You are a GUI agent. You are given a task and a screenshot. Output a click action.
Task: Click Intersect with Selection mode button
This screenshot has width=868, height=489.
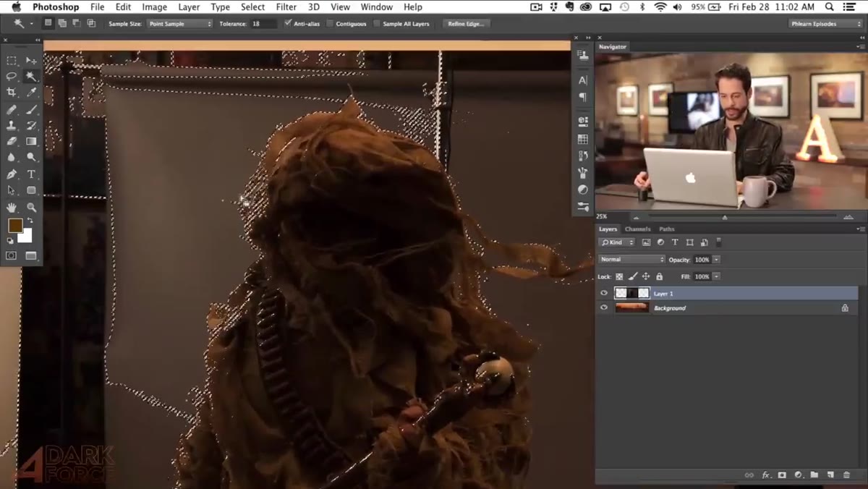point(91,23)
